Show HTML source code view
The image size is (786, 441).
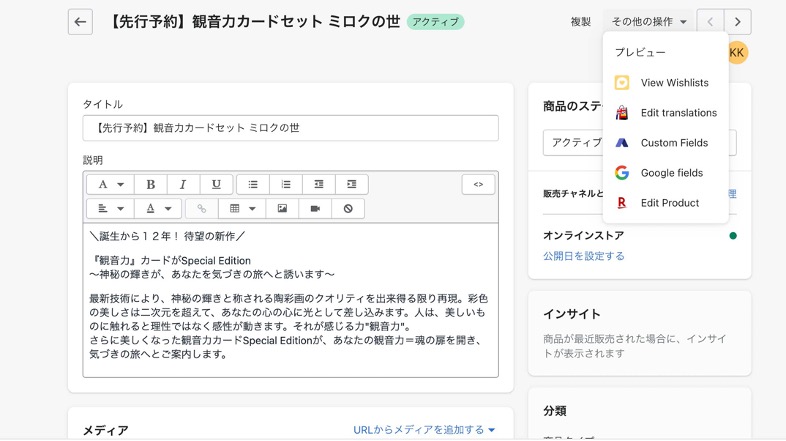(x=478, y=184)
